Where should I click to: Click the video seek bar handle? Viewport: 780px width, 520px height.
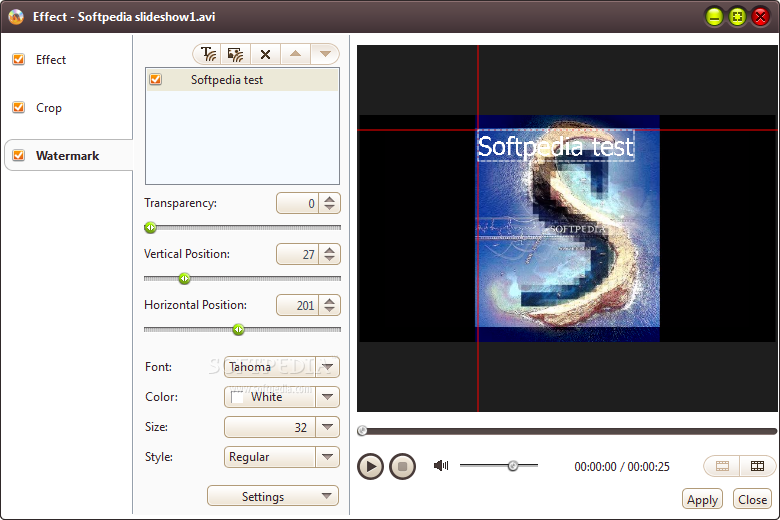click(362, 431)
